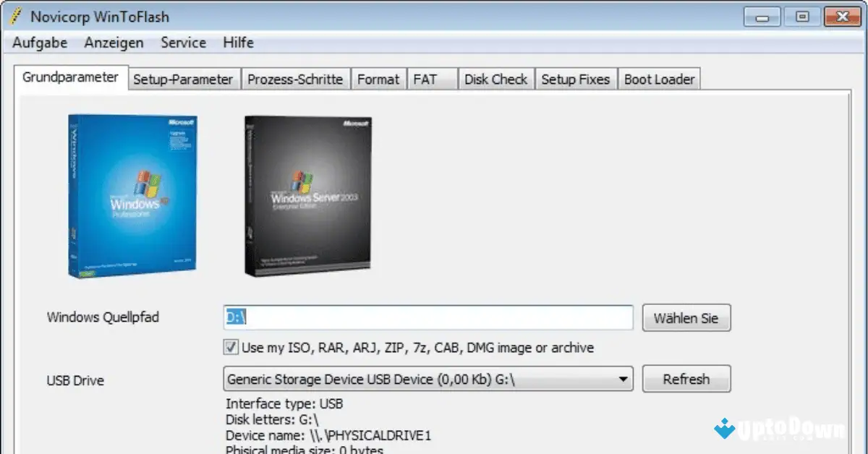868x454 pixels.
Task: Click the Windows Quellpfad path input field
Action: click(427, 317)
